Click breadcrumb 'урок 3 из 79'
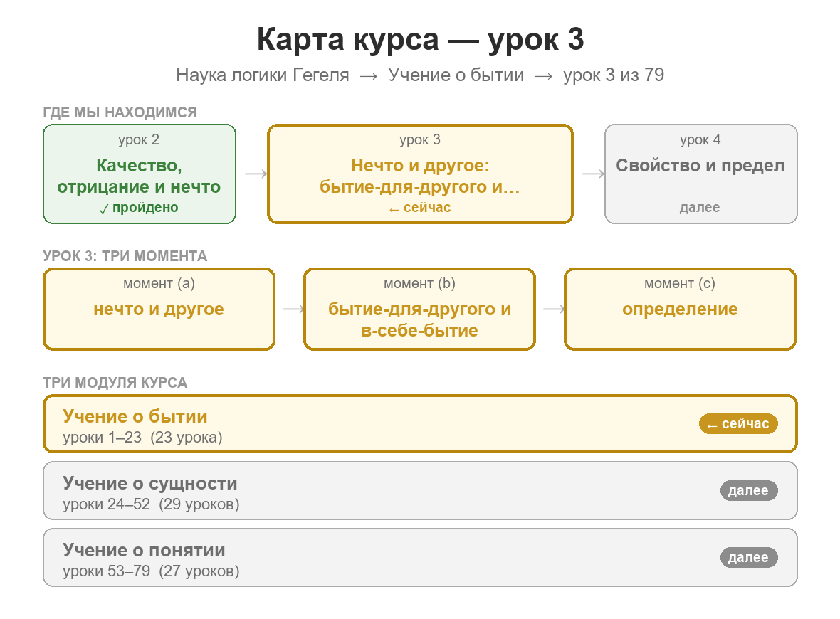This screenshot has width=840, height=619. [614, 75]
